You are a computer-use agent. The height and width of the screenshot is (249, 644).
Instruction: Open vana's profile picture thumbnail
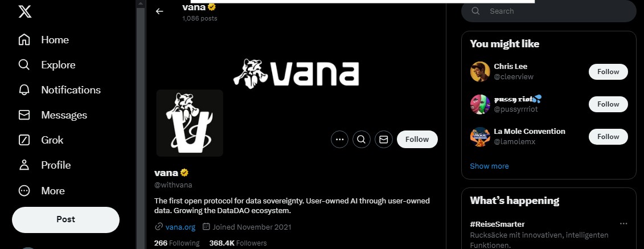(190, 123)
